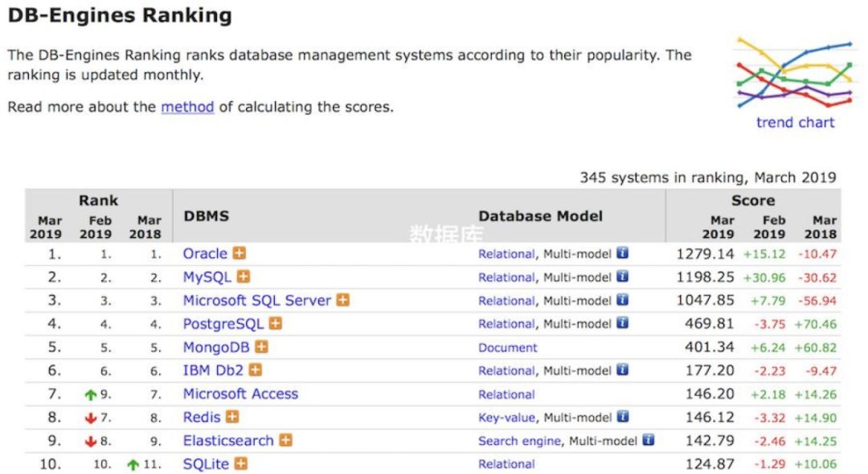Click the red down arrow in Redis row
Viewport: 868px width, 474px height.
coord(90,418)
